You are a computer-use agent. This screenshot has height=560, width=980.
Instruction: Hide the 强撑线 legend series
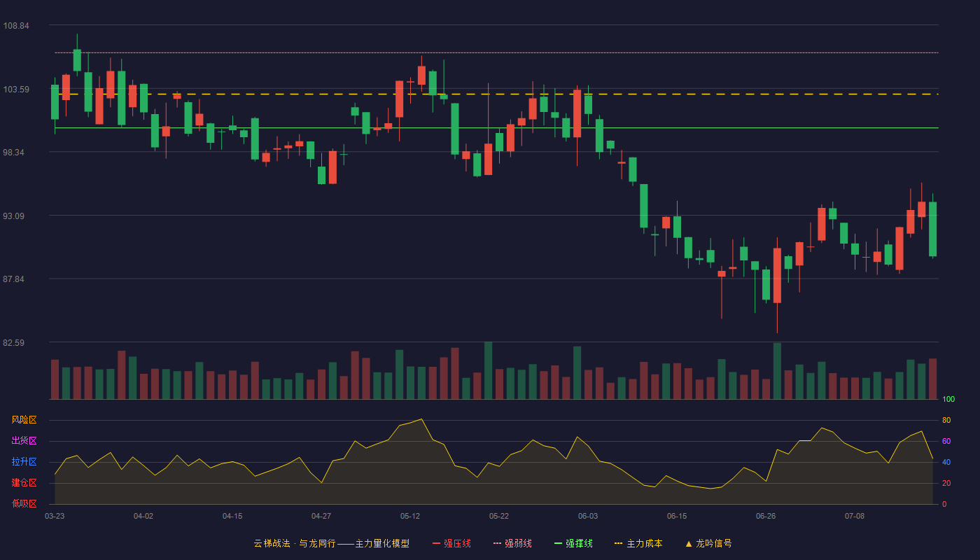pyautogui.click(x=573, y=543)
